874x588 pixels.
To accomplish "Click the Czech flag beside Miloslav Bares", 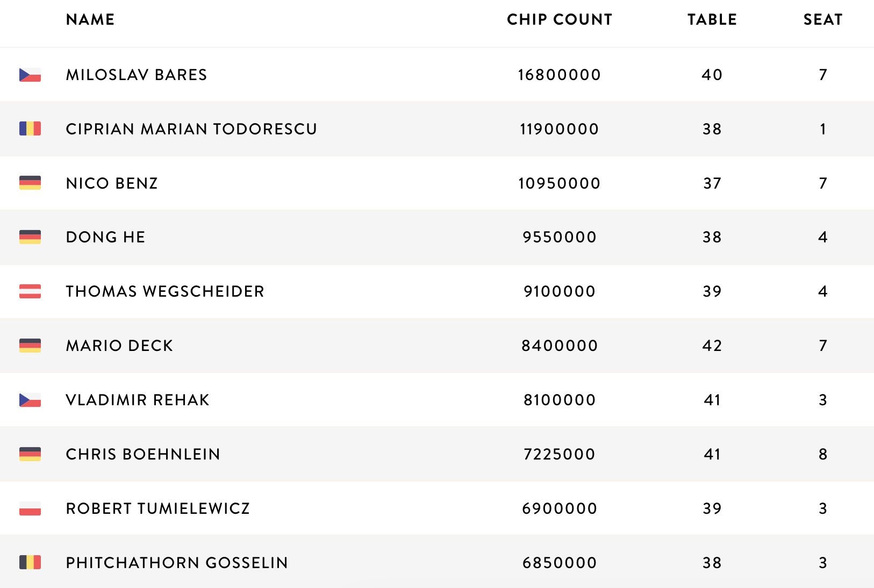I will [x=30, y=75].
